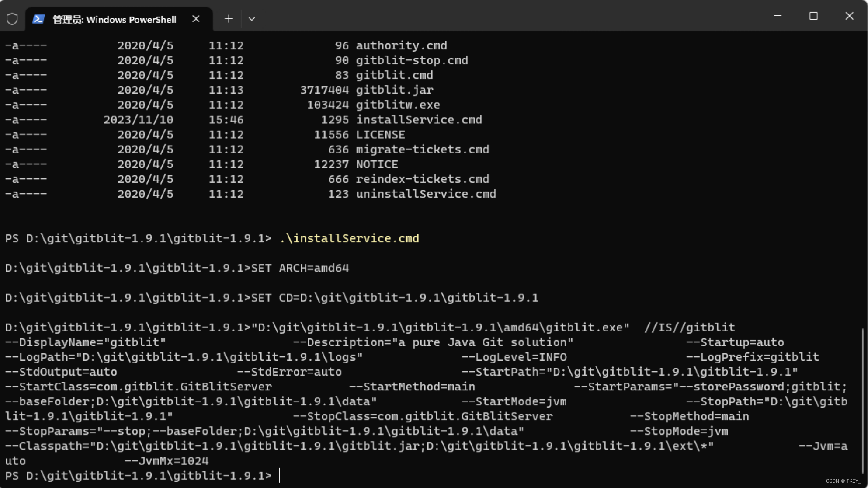This screenshot has height=488, width=868.
Task: Click the --StartMode=jvm parameter
Action: click(x=514, y=402)
